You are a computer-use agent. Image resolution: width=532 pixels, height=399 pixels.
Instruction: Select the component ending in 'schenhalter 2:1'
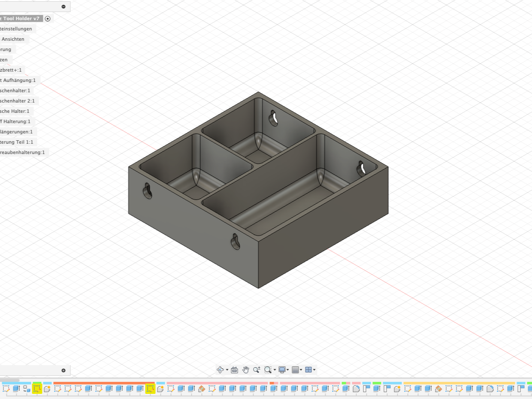[19, 101]
